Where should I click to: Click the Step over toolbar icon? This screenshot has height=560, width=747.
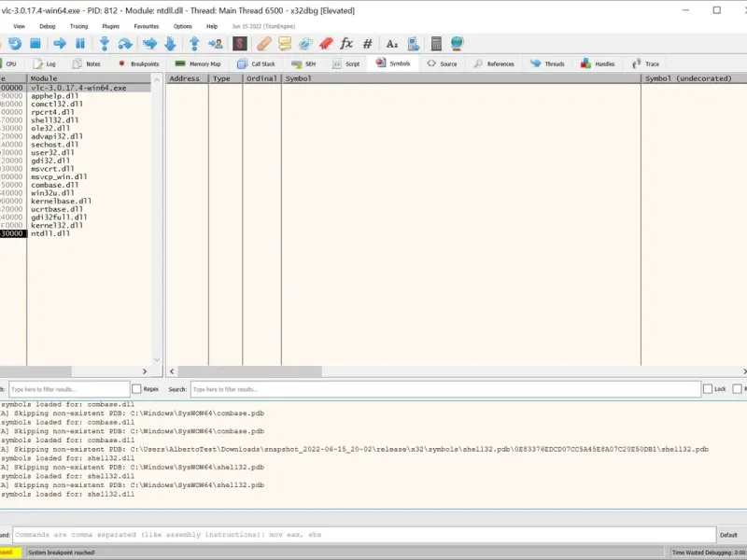126,44
